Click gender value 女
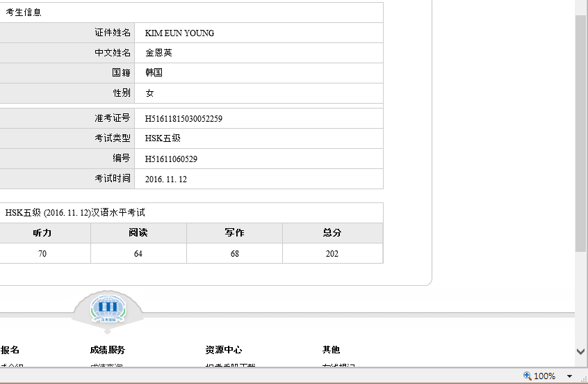588x384 pixels. coord(149,93)
